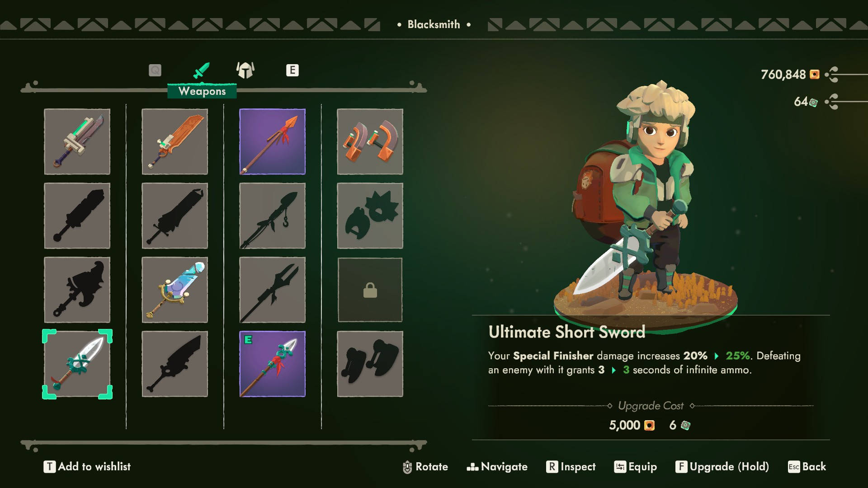Select the equipped spear marked with E

(272, 364)
